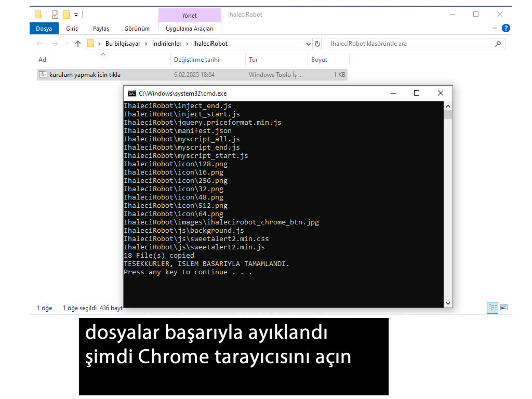Refresh the IhaleciRobot folder view
Image resolution: width=532 pixels, height=399 pixels.
click(317, 44)
